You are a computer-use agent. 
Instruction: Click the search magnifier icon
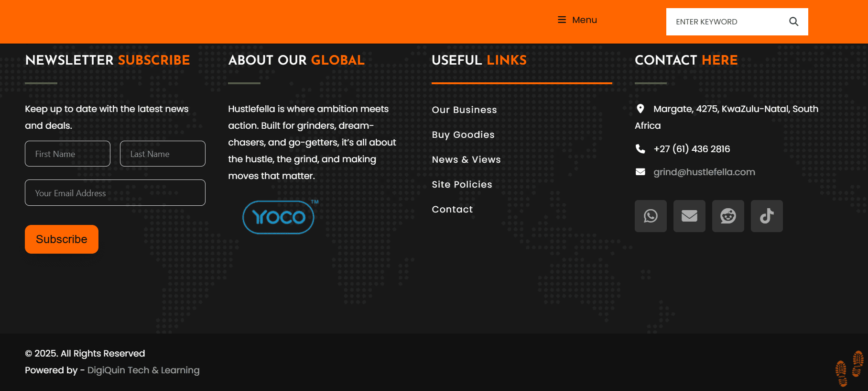pos(793,22)
